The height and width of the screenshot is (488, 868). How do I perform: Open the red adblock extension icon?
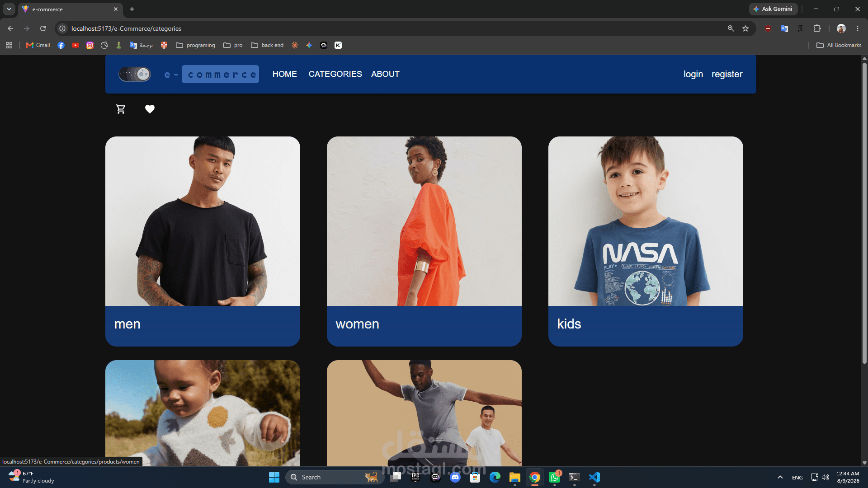pyautogui.click(x=768, y=28)
